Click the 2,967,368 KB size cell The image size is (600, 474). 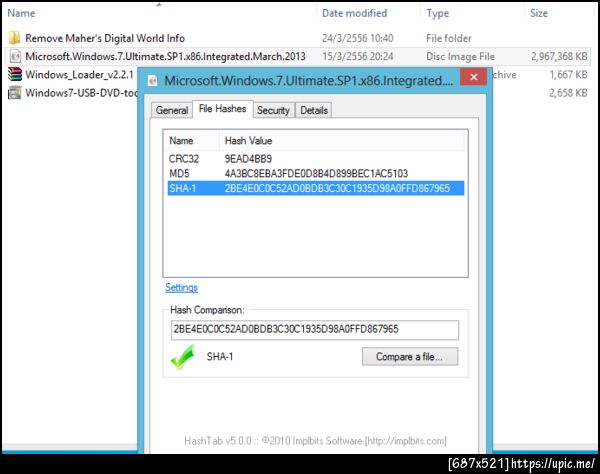point(559,56)
